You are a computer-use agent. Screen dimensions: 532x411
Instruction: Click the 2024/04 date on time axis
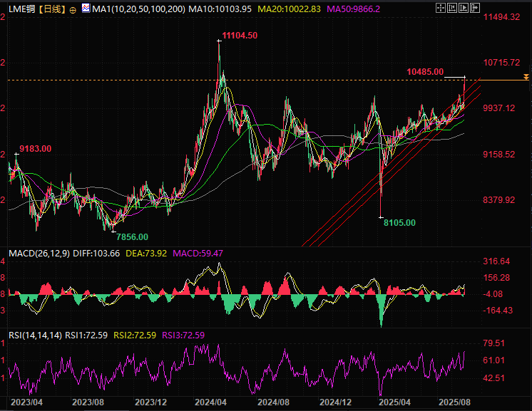(210, 402)
